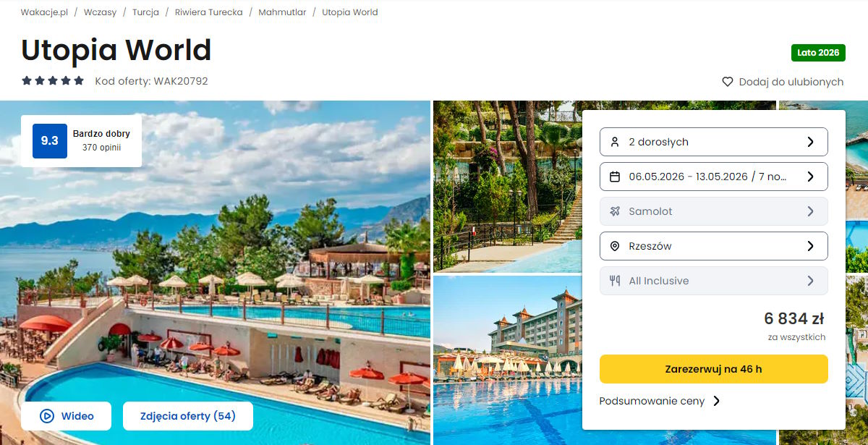
Task: Open Riwiera Turecka breadcrumb link
Action: [208, 12]
